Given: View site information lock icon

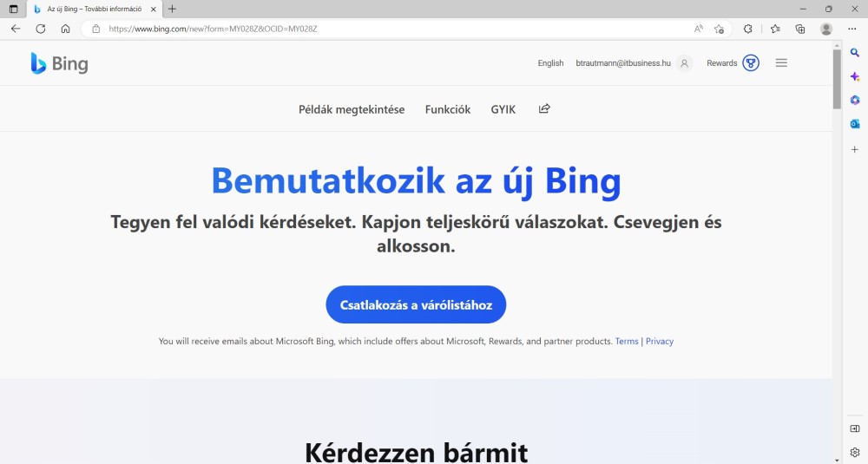Looking at the screenshot, I should click(95, 29).
